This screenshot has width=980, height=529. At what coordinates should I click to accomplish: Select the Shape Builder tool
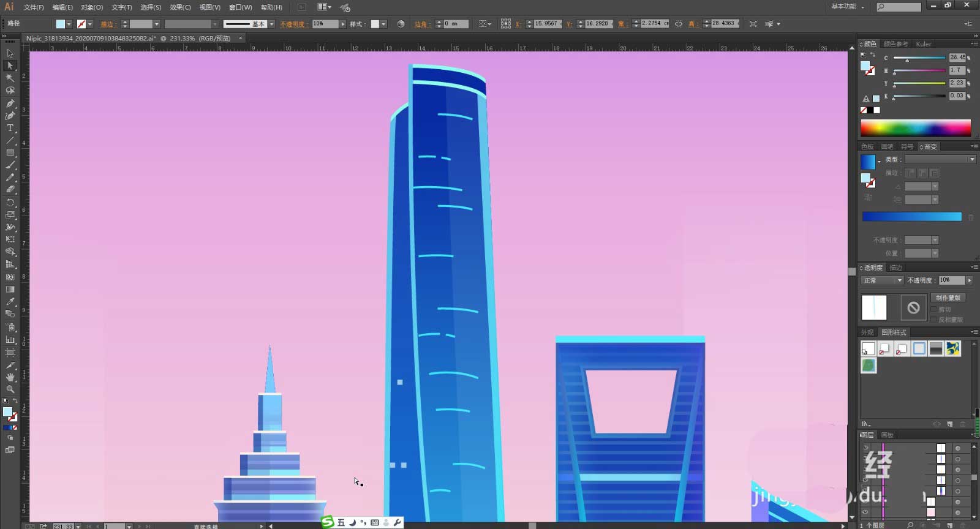point(10,252)
